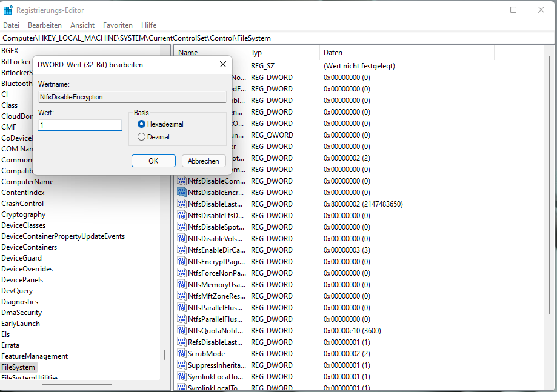Select the ContentIndex key
The image size is (557, 392).
pos(23,193)
